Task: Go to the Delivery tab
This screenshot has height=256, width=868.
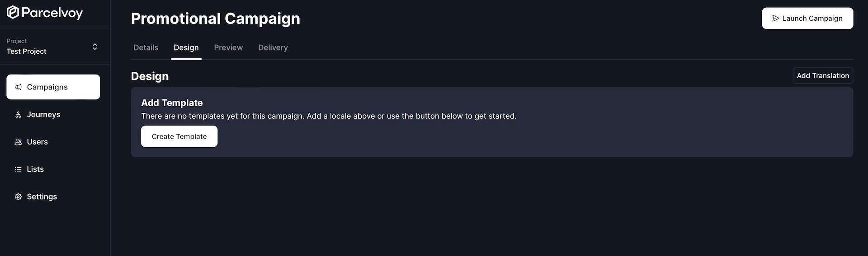Action: point(273,48)
